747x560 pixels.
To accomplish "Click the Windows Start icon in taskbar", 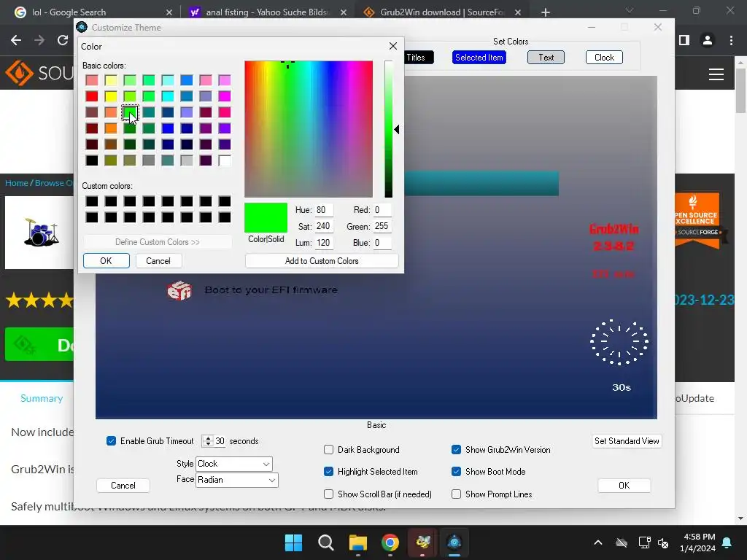I will [x=293, y=542].
